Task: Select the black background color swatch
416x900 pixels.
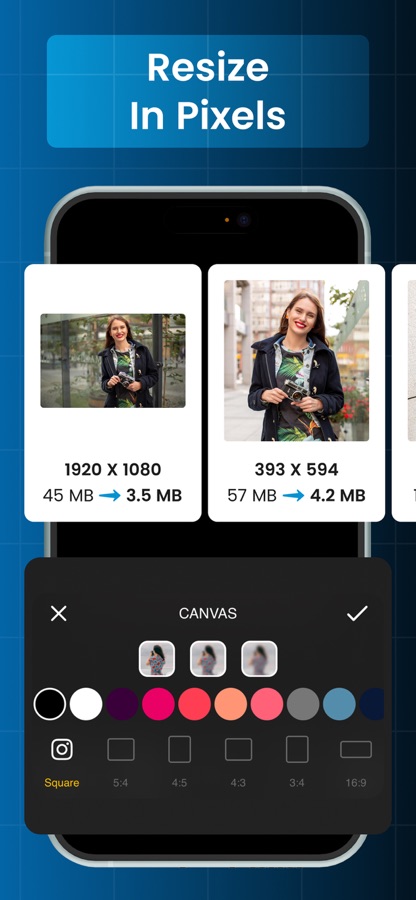Action: click(x=50, y=704)
